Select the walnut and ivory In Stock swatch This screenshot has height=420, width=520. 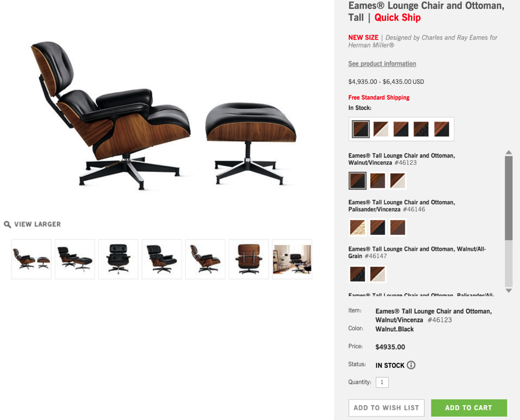tap(381, 129)
